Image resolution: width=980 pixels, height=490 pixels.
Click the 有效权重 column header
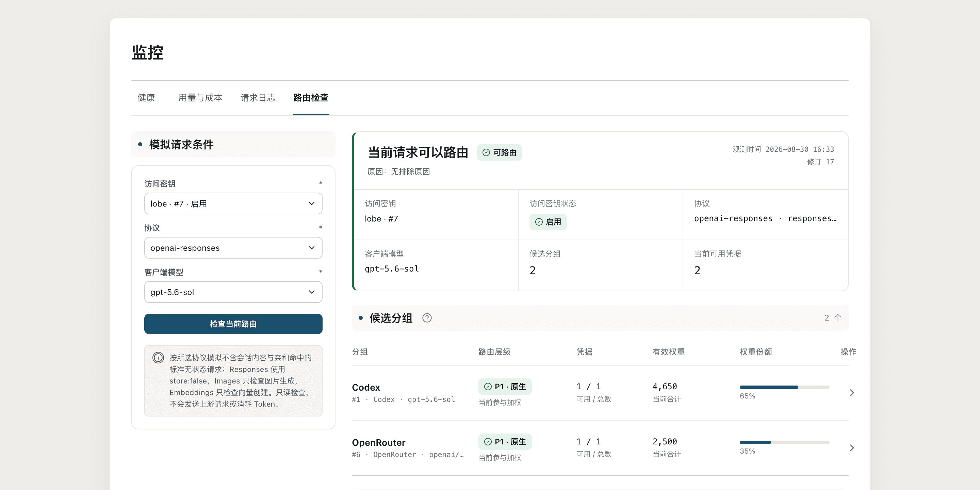pos(668,352)
